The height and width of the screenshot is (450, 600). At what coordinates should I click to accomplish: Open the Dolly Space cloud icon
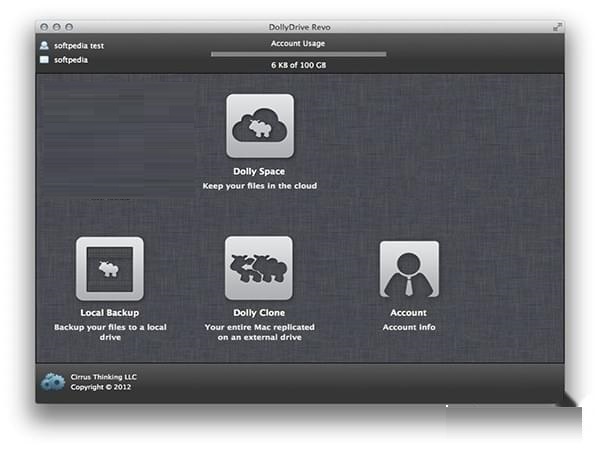[x=259, y=127]
